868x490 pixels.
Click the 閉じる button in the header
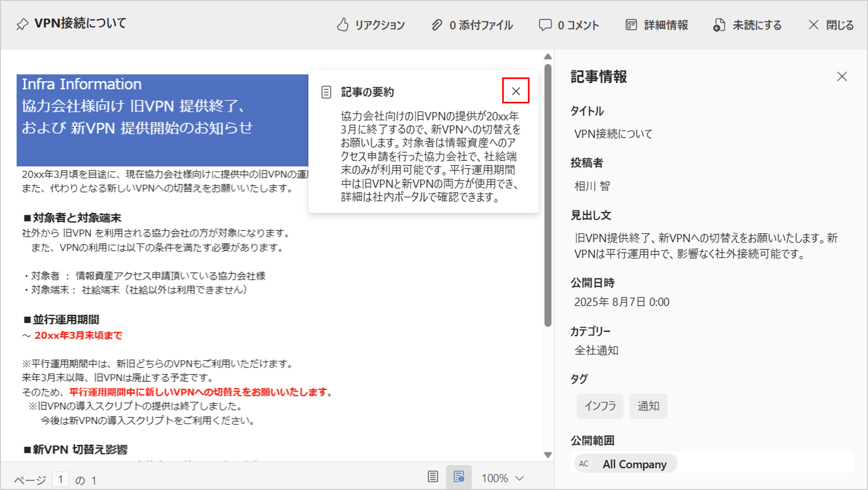[831, 25]
